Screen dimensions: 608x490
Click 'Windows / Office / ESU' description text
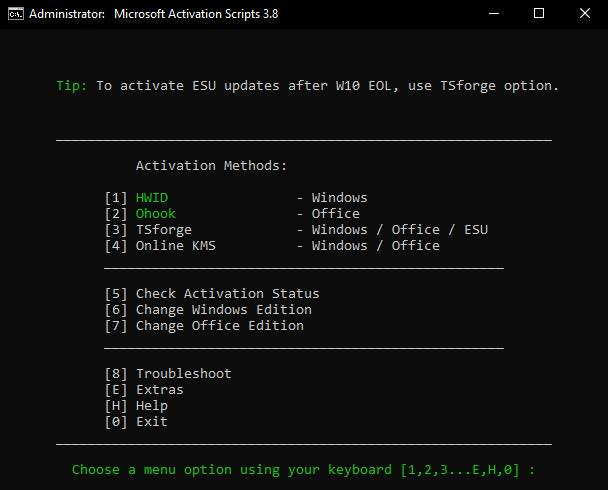(399, 230)
